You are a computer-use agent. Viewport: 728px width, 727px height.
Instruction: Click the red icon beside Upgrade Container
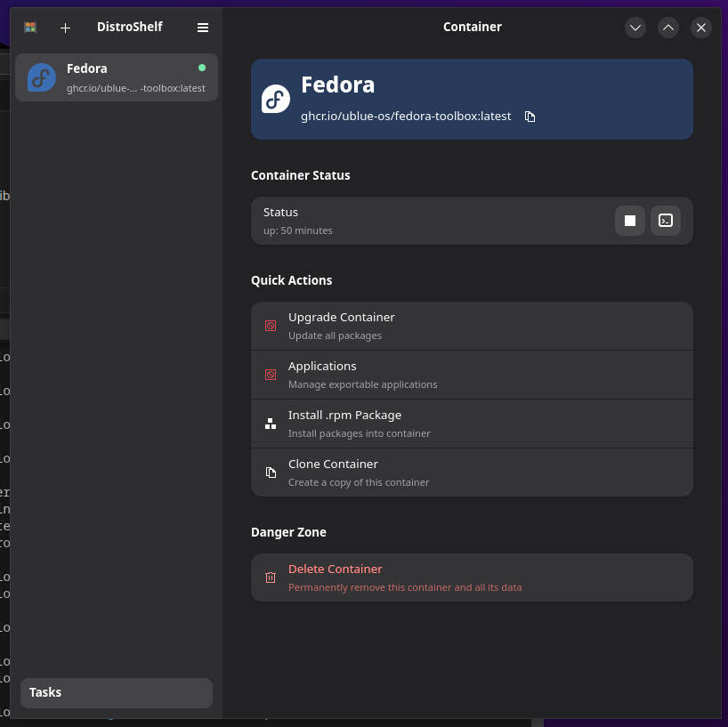pyautogui.click(x=271, y=326)
